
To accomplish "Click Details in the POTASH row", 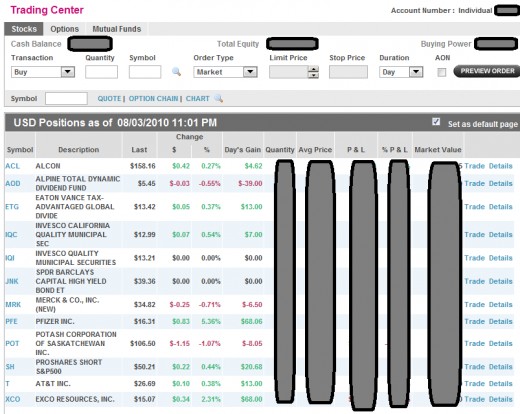I will (x=500, y=343).
